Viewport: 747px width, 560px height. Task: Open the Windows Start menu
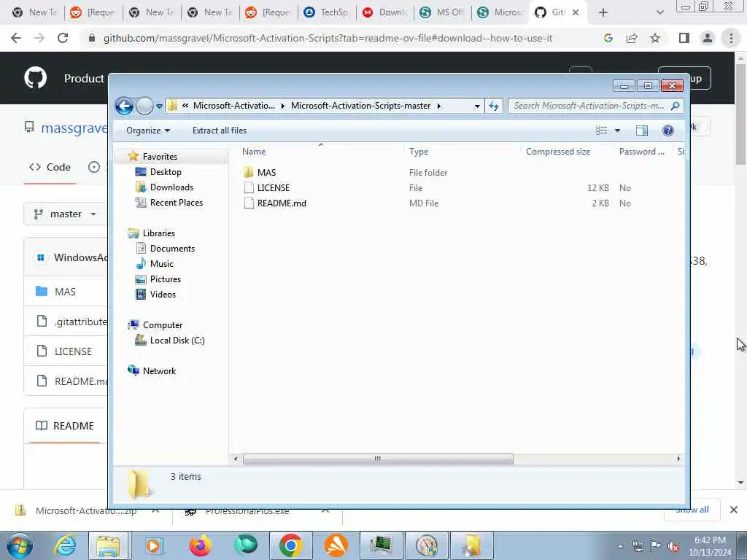[20, 545]
